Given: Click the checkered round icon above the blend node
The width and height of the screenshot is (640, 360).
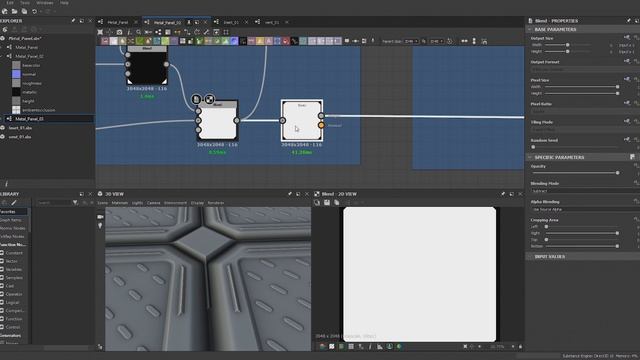Looking at the screenshot, I should tap(209, 99).
